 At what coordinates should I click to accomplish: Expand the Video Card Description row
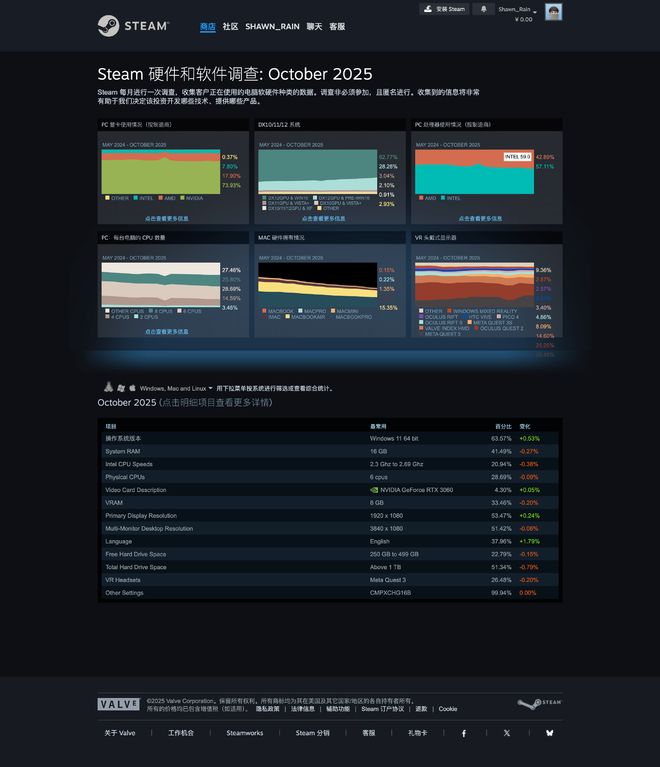(330, 490)
